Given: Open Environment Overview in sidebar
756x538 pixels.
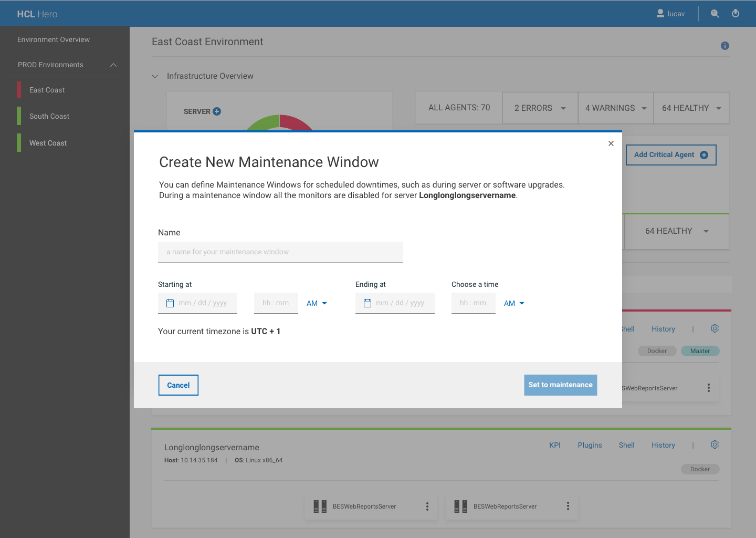Looking at the screenshot, I should point(54,39).
